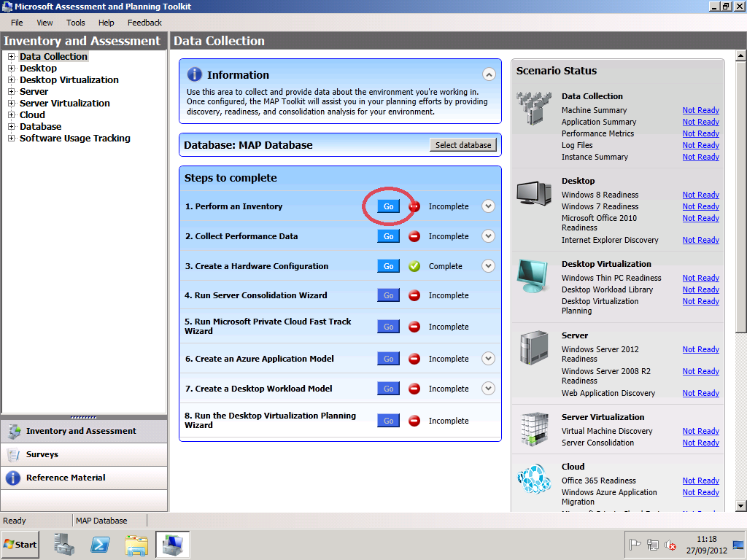747x560 pixels.
Task: Click the Data Collection servers icon
Action: 533,108
